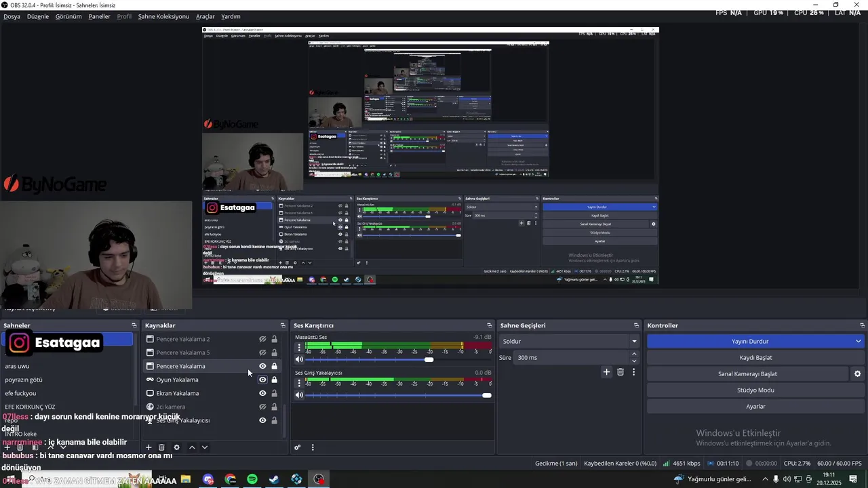Open Chrome from the taskbar

tap(231, 479)
